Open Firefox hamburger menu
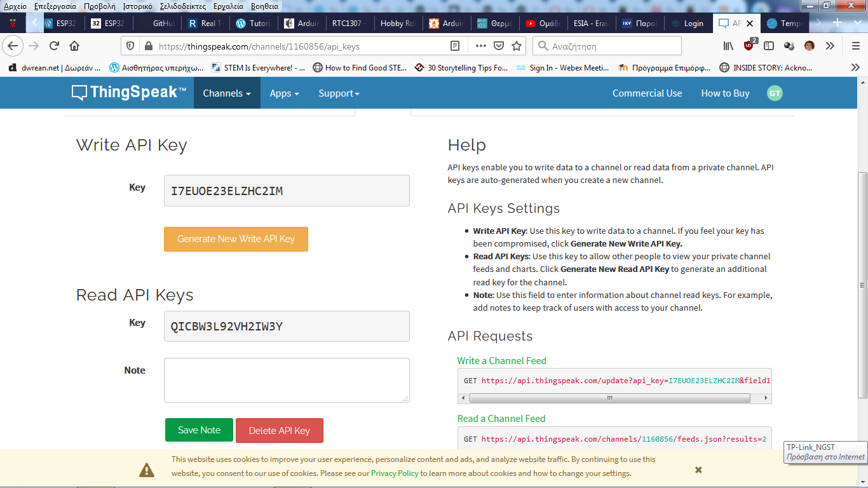 coord(855,46)
